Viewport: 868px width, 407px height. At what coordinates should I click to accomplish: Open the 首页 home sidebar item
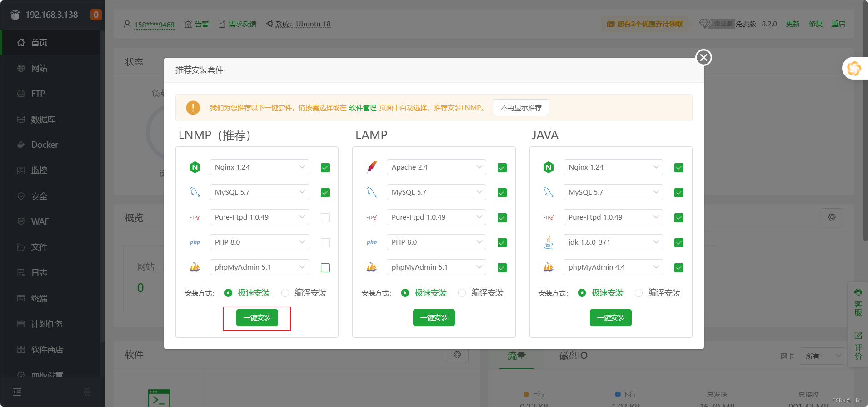[x=51, y=43]
